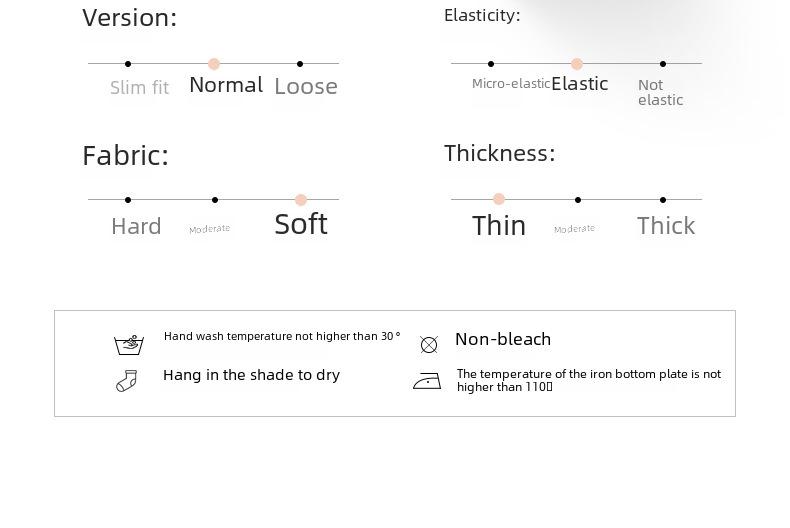Click the hand wash basin icon
790x528 pixels.
(x=129, y=345)
